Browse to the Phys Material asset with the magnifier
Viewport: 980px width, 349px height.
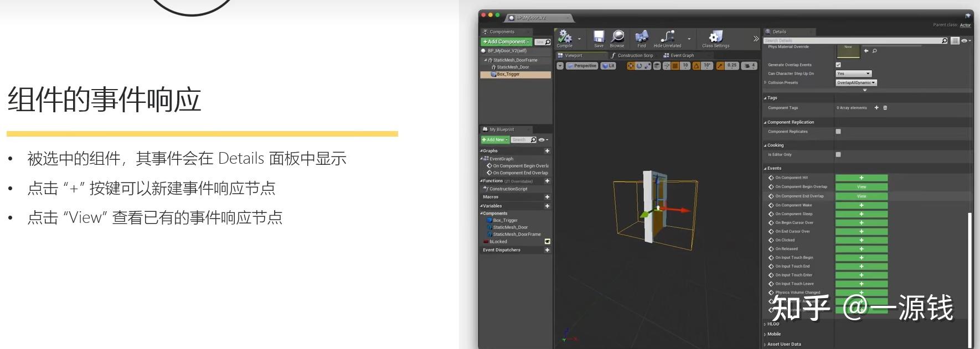(x=875, y=51)
